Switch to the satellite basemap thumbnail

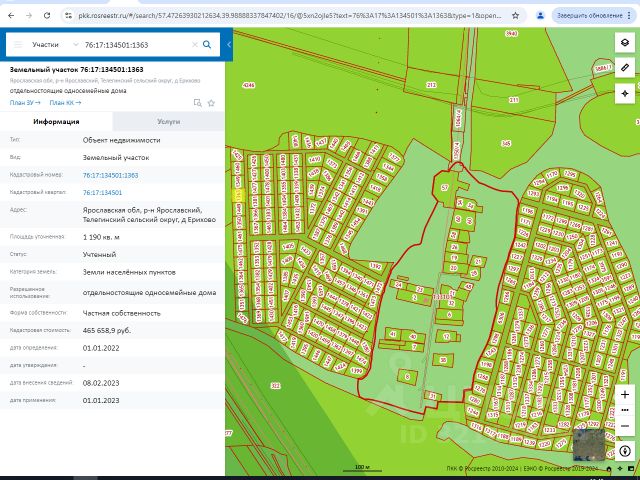(587, 446)
